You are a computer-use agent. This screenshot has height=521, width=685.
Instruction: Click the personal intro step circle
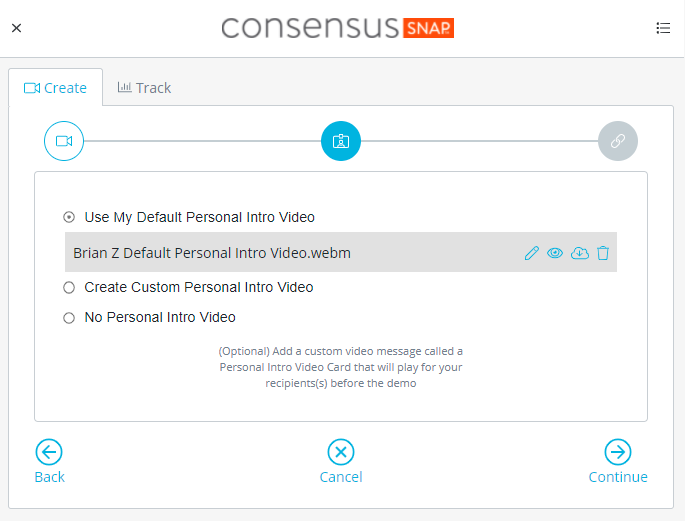[341, 141]
